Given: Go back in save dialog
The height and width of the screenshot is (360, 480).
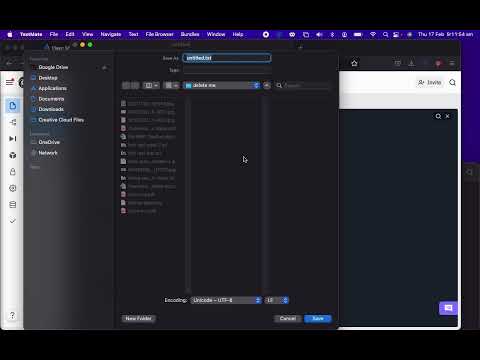Looking at the screenshot, I should [x=126, y=85].
